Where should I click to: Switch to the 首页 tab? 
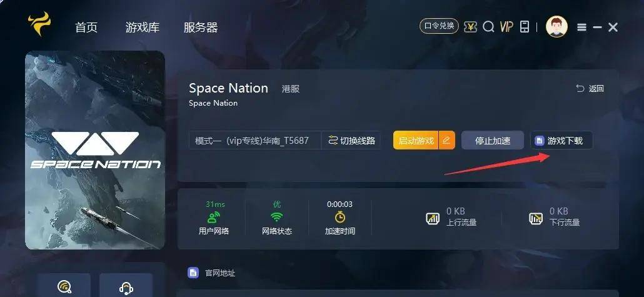pyautogui.click(x=86, y=28)
